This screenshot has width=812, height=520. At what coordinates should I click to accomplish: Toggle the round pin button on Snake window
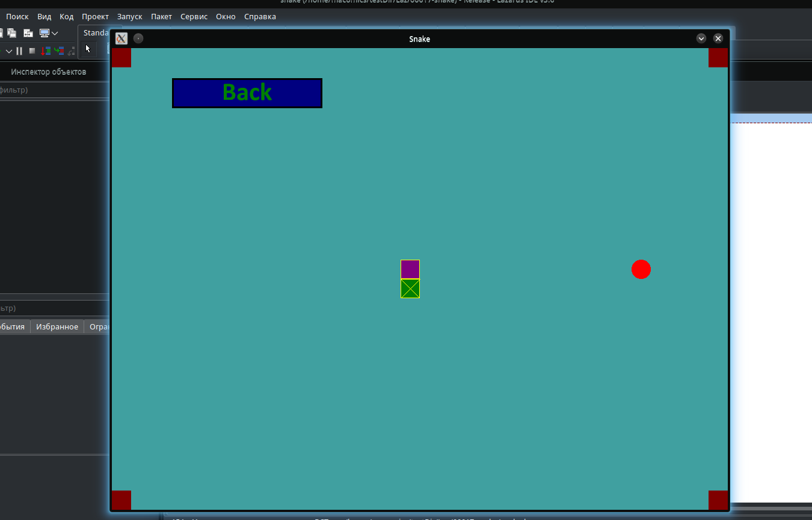[138, 38]
